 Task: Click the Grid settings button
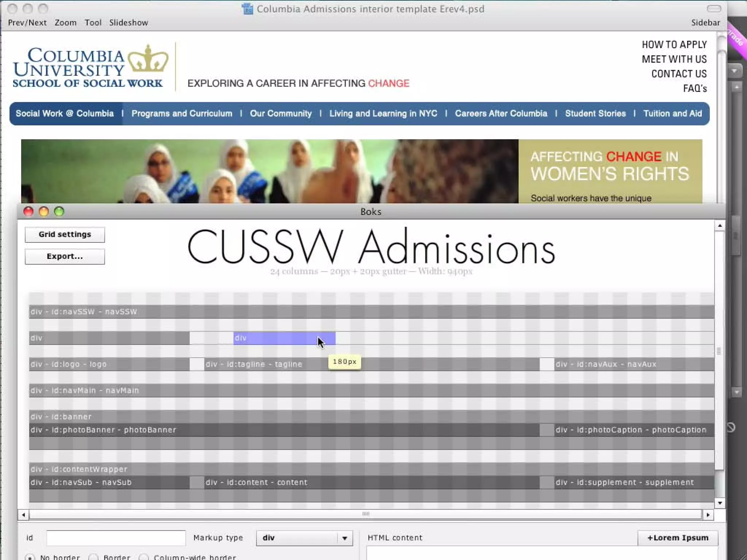pyautogui.click(x=65, y=234)
